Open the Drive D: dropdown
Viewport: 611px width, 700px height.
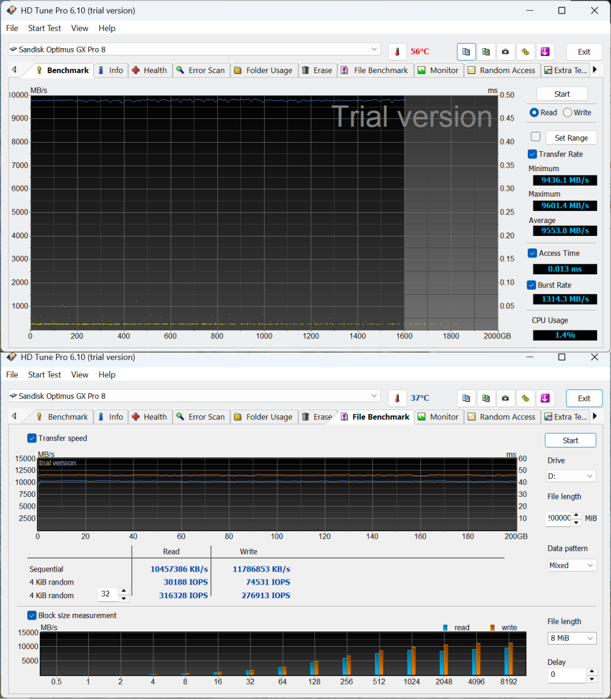(x=571, y=476)
